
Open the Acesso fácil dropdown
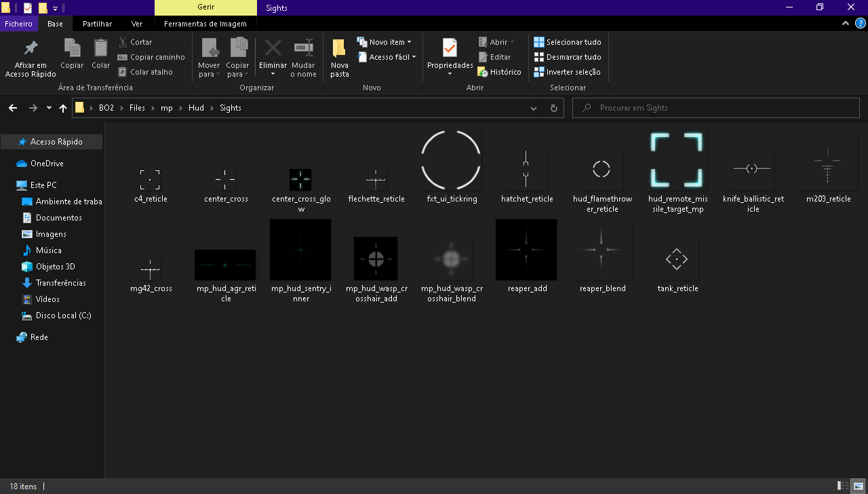coord(387,57)
